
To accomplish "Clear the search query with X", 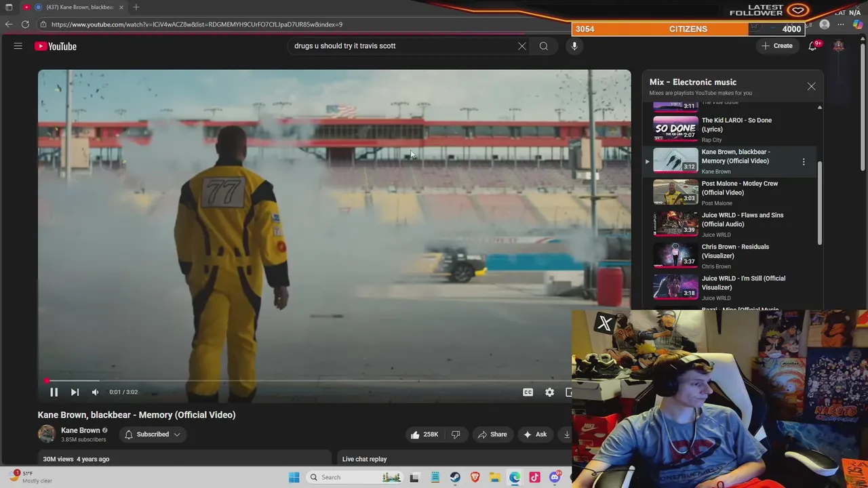I will [522, 46].
